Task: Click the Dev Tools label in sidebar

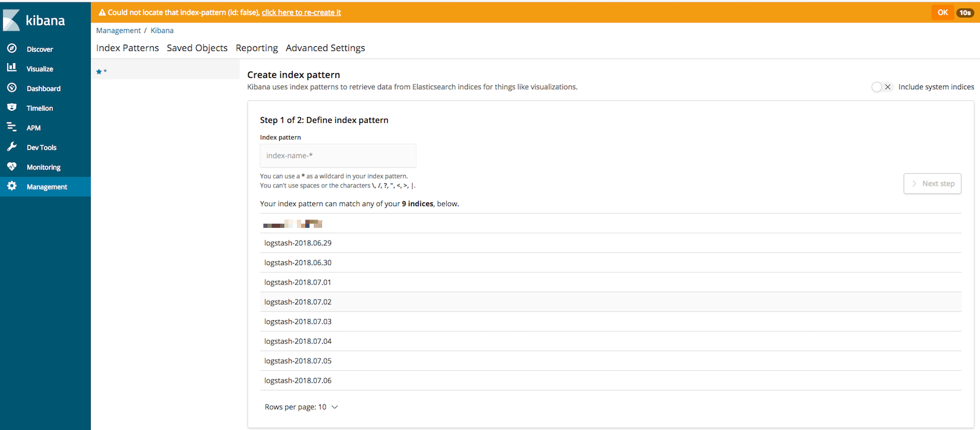Action: [41, 148]
